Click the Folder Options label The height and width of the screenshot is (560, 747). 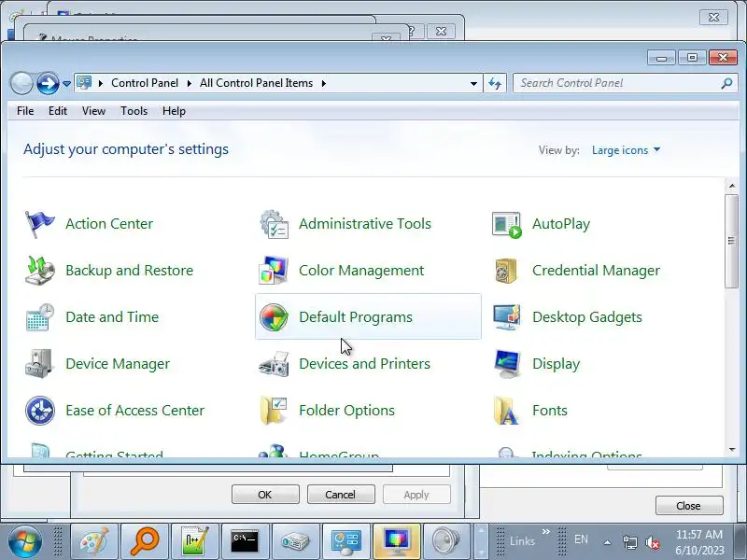346,411
